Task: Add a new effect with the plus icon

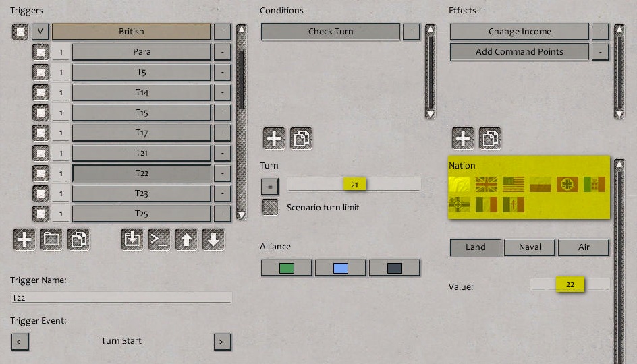Action: pyautogui.click(x=463, y=138)
